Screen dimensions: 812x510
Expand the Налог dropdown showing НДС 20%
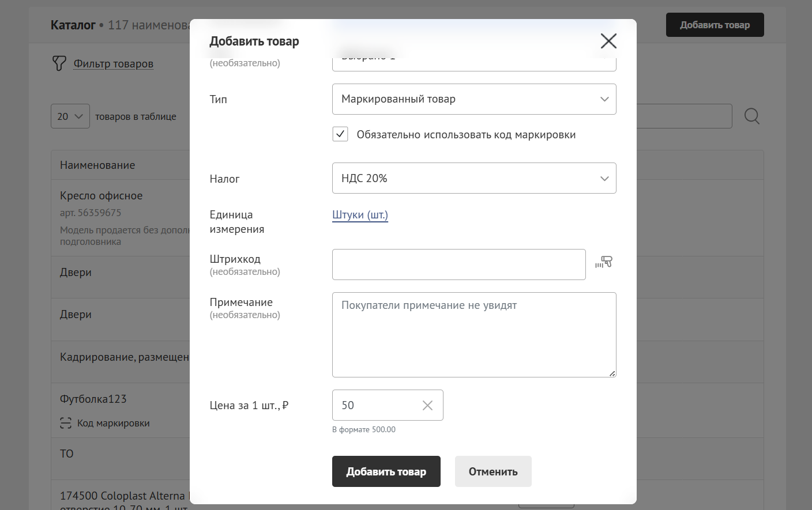[473, 179]
